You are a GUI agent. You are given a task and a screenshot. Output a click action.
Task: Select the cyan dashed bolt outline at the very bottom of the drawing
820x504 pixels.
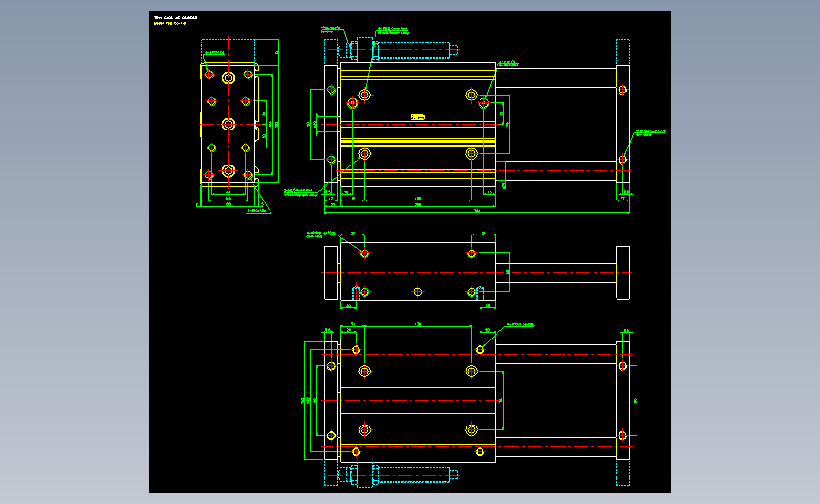click(398, 476)
